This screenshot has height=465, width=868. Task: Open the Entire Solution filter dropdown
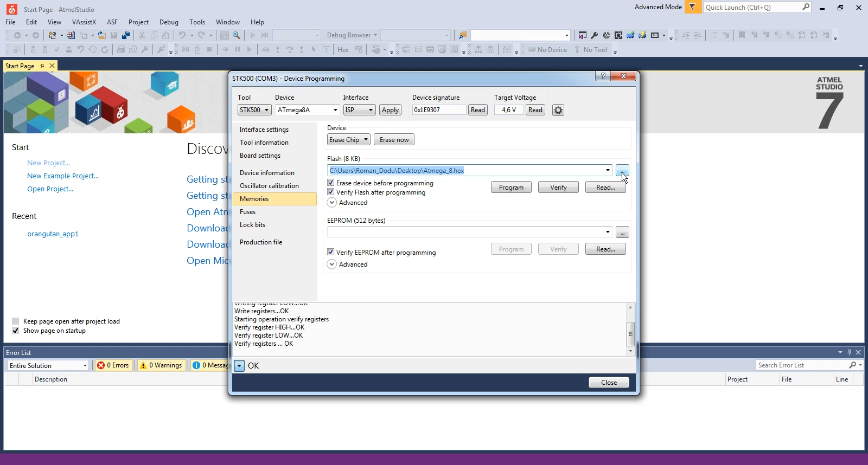point(48,365)
